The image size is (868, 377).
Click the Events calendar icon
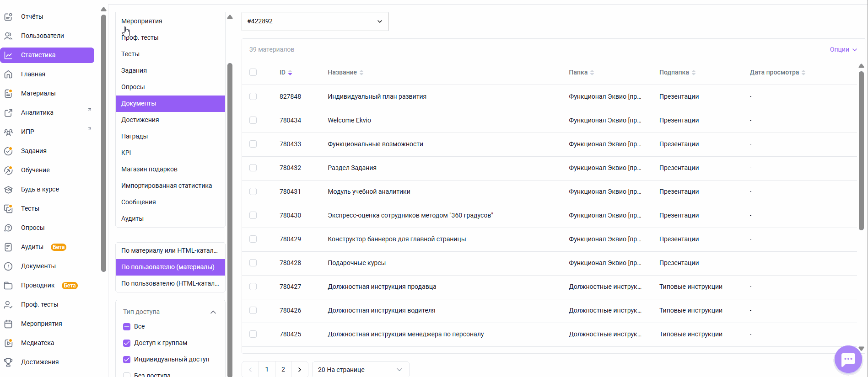[x=8, y=324]
